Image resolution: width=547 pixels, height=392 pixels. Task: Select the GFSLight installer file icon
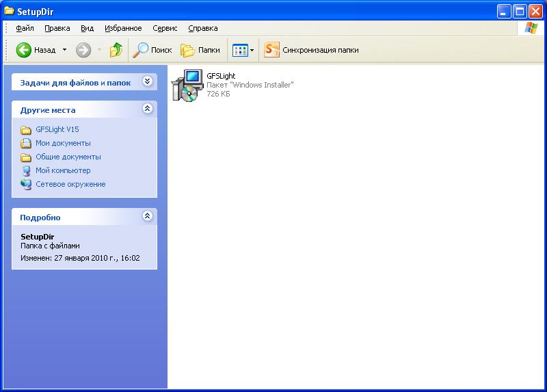tap(186, 86)
